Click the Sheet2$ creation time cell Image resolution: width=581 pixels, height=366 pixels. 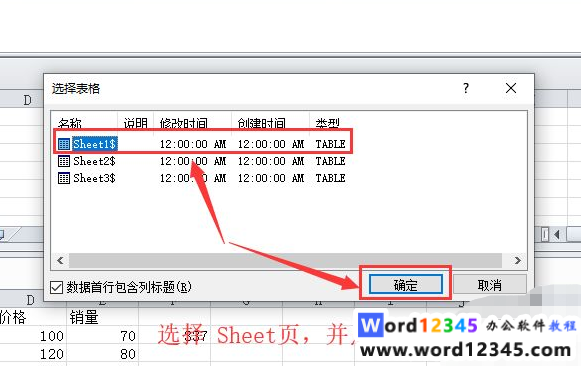[x=271, y=161]
